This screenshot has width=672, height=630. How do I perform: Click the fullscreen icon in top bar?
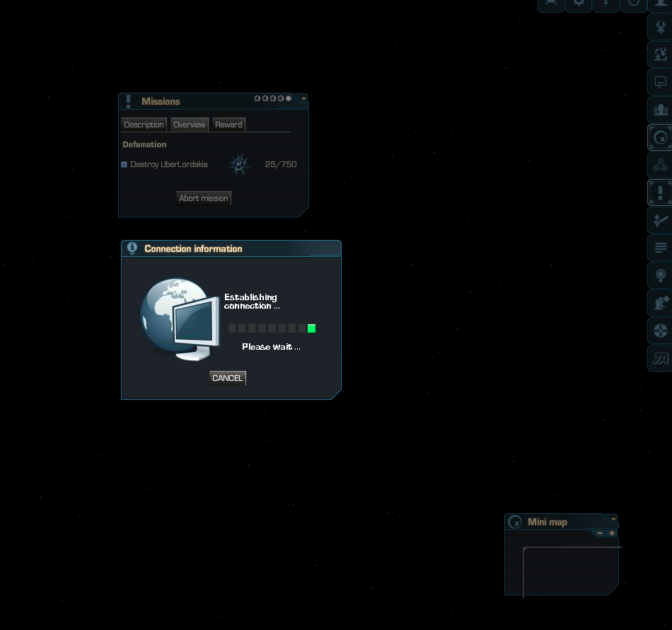coord(551,4)
